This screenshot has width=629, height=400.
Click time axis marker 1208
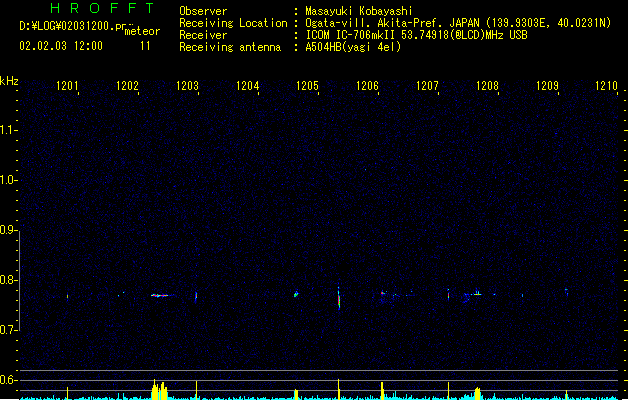(487, 86)
